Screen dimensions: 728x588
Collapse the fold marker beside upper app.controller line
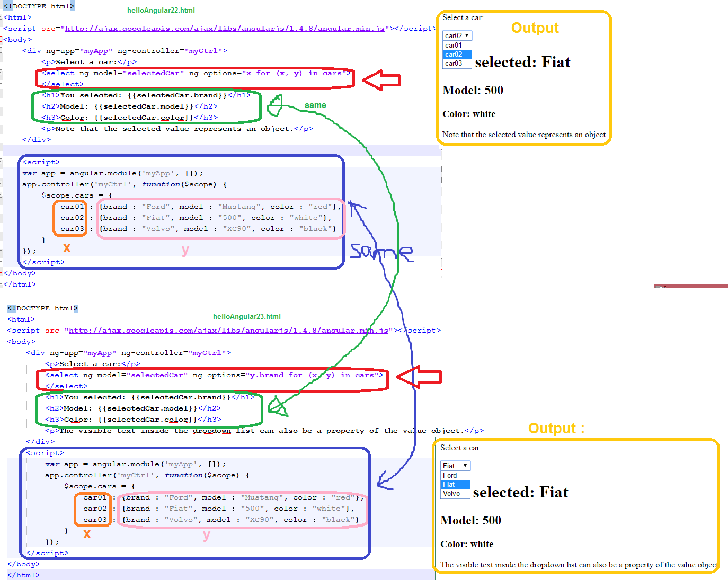click(2, 184)
